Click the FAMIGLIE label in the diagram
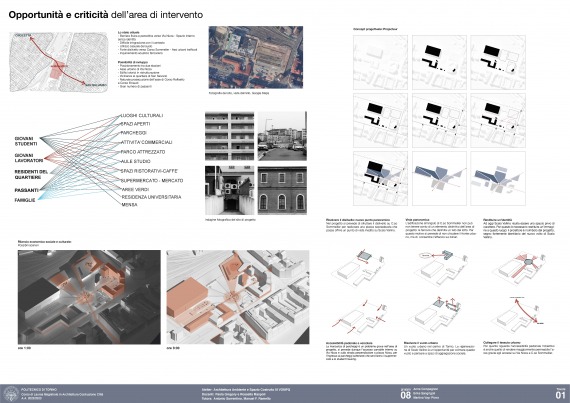 (x=25, y=200)
